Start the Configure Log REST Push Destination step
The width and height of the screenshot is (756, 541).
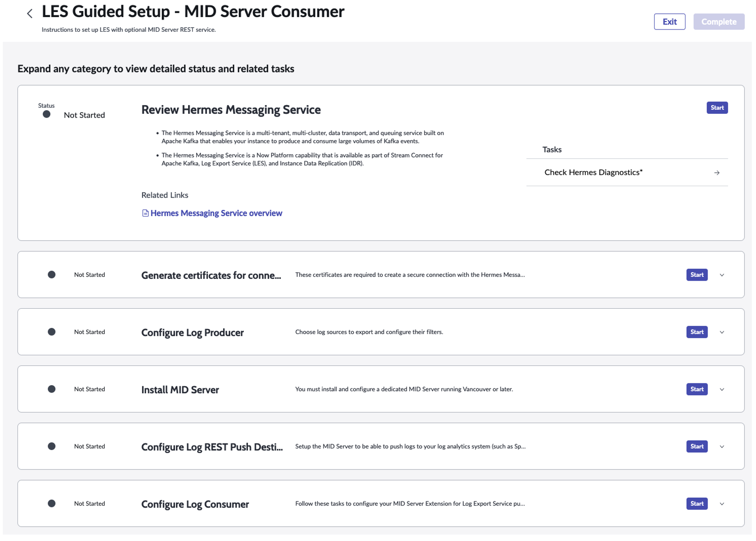pyautogui.click(x=697, y=447)
